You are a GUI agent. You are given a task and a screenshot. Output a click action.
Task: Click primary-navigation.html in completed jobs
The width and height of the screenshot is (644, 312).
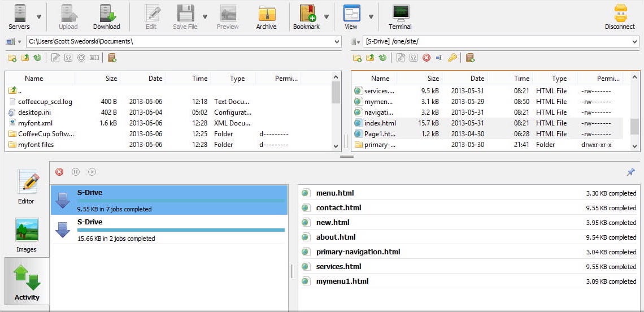click(358, 252)
